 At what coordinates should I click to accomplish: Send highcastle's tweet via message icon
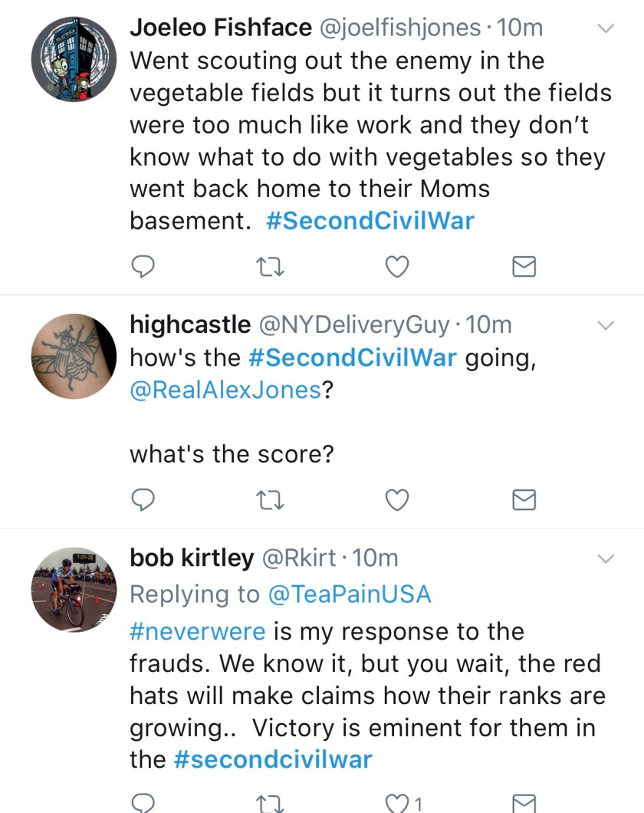[523, 500]
